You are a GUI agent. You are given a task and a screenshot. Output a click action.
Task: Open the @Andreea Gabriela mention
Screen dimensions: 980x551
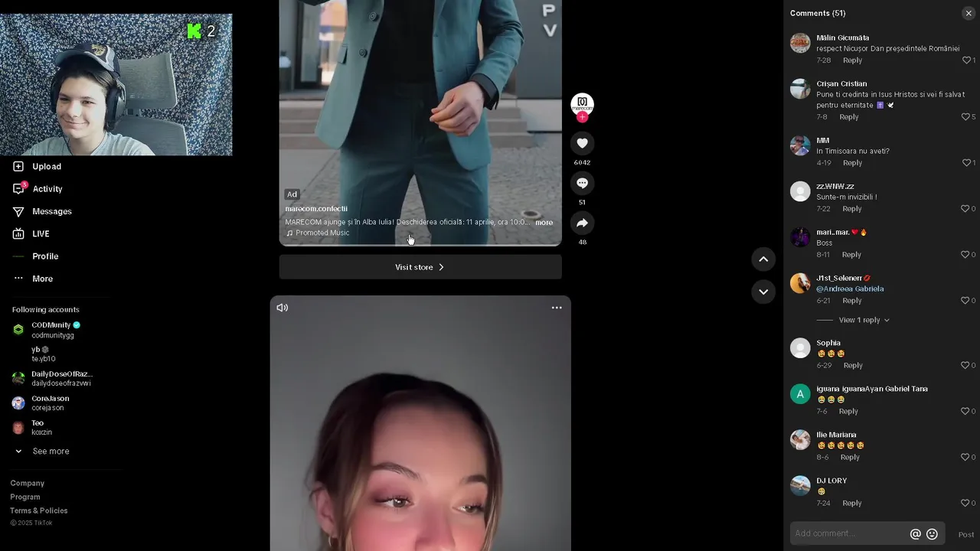850,289
